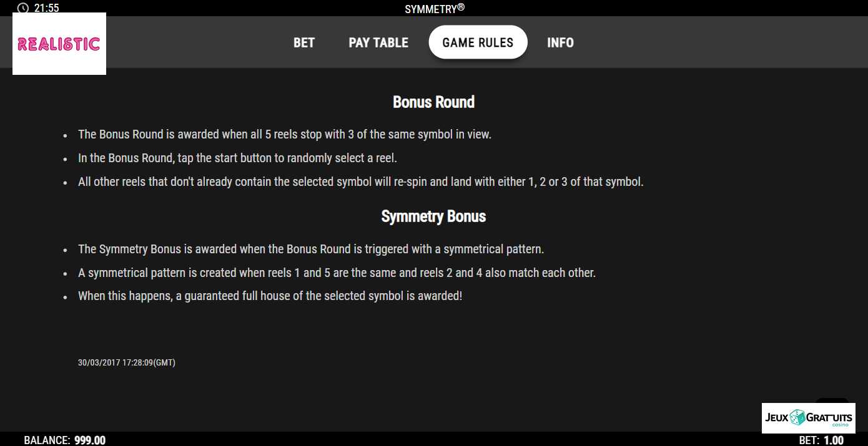This screenshot has height=446, width=868.
Task: Click the rule about reels 1 and 5 matching
Action: click(x=337, y=273)
